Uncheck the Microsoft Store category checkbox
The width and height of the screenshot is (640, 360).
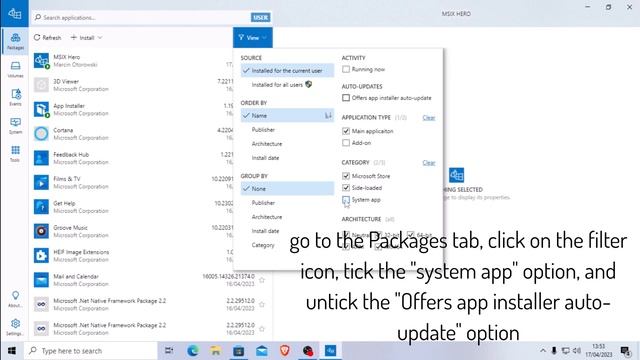pos(346,176)
